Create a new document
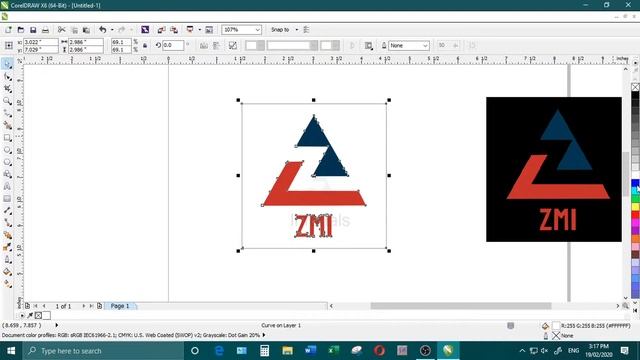 pyautogui.click(x=8, y=30)
